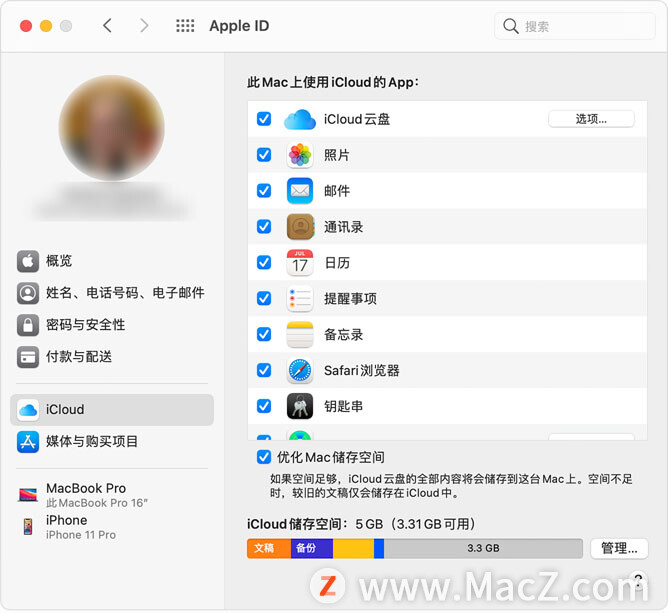Click the Safari compass icon
The width and height of the screenshot is (668, 613).
(x=300, y=370)
